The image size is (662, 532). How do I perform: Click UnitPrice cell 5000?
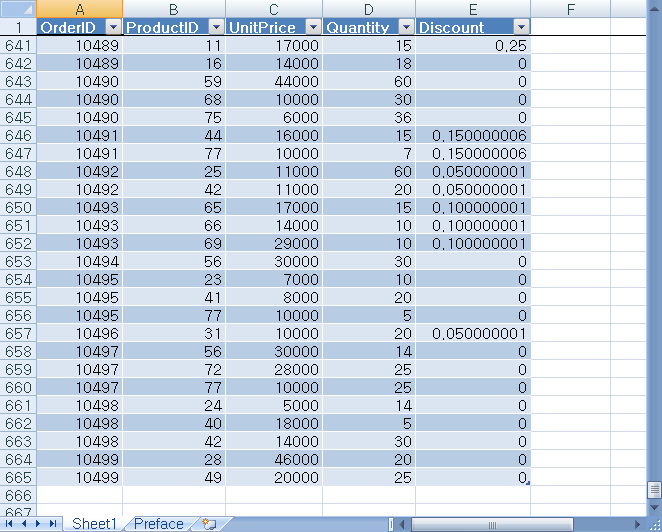point(274,405)
